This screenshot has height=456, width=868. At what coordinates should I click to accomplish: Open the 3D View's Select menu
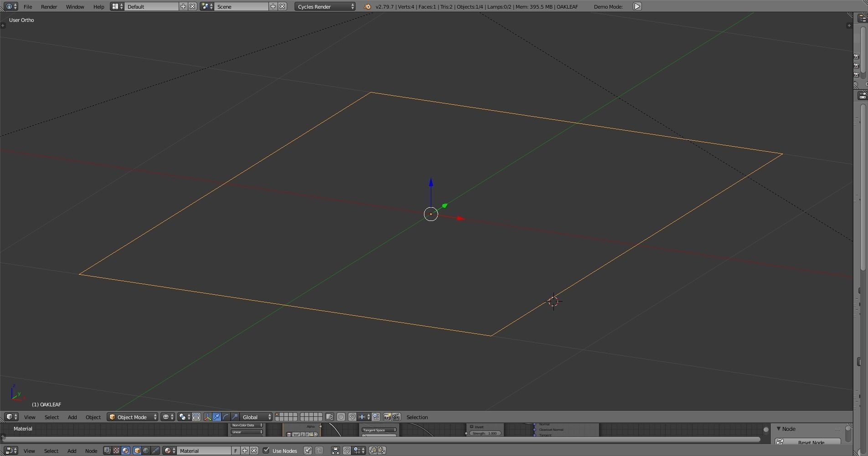pos(52,417)
